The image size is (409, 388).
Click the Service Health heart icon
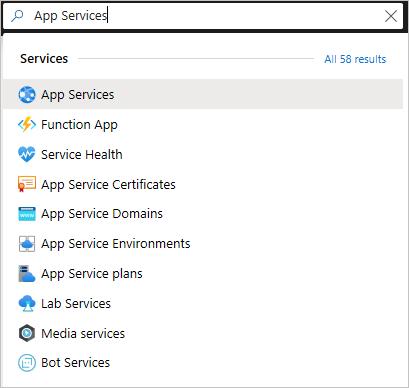[x=27, y=154]
